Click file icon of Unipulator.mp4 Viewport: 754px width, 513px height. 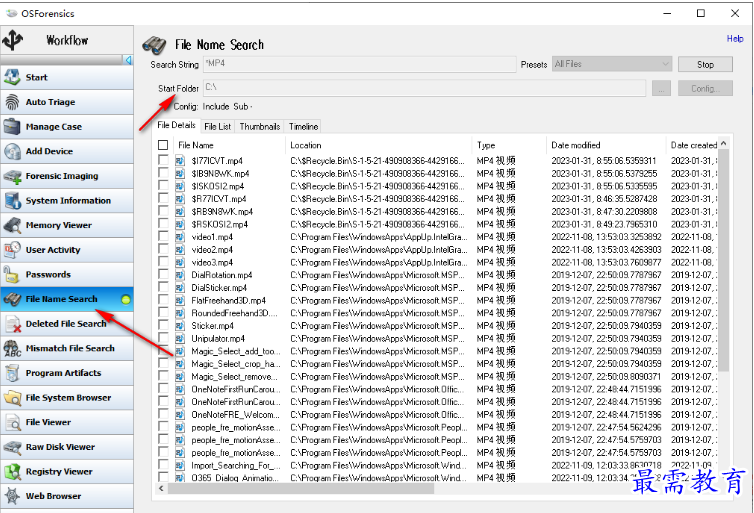point(180,338)
